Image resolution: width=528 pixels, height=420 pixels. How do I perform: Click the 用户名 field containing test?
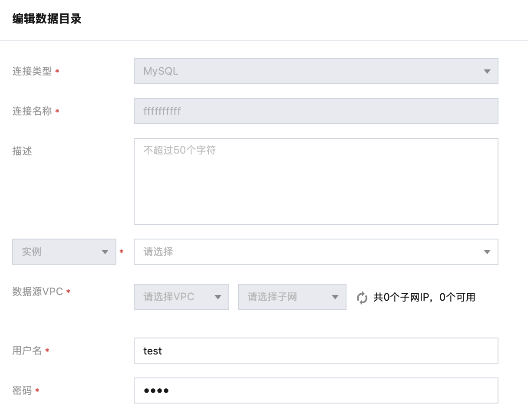316,351
